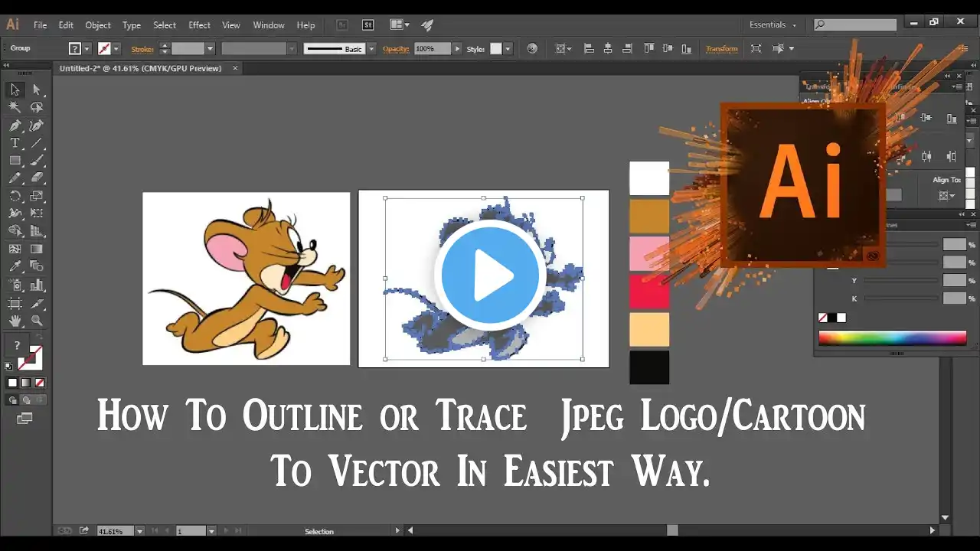
Task: Click the default fill and stroke icon
Action: (x=9, y=367)
